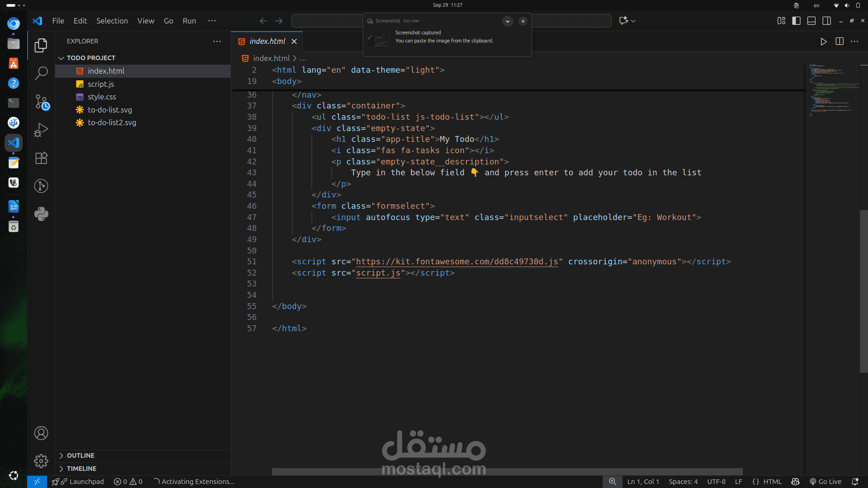Screen dimensions: 868x488
Task: Click Go Live in status bar
Action: click(826, 482)
